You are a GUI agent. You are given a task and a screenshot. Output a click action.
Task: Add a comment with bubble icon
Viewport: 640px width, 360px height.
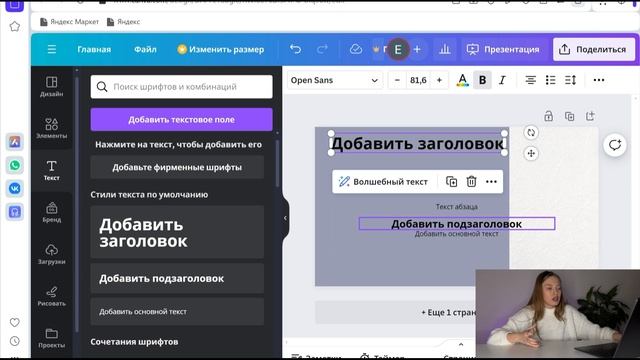(x=615, y=145)
